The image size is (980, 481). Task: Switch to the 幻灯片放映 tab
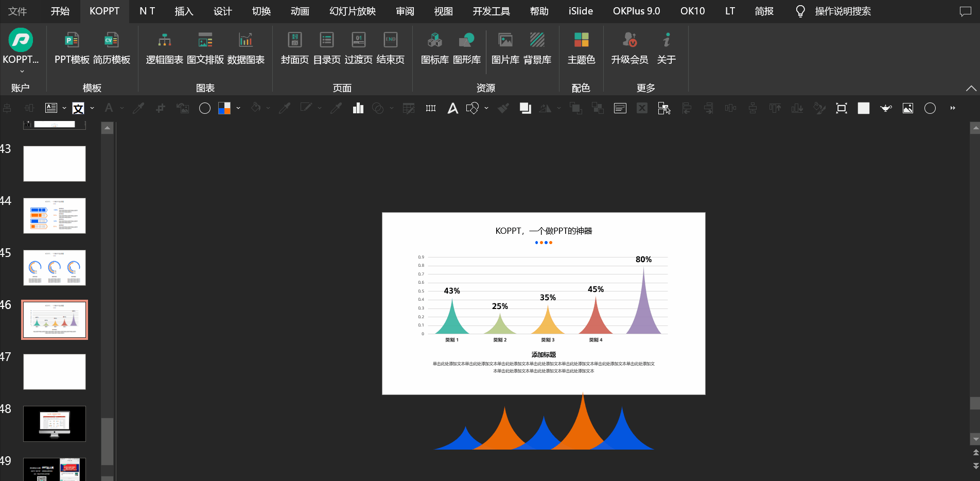point(353,11)
